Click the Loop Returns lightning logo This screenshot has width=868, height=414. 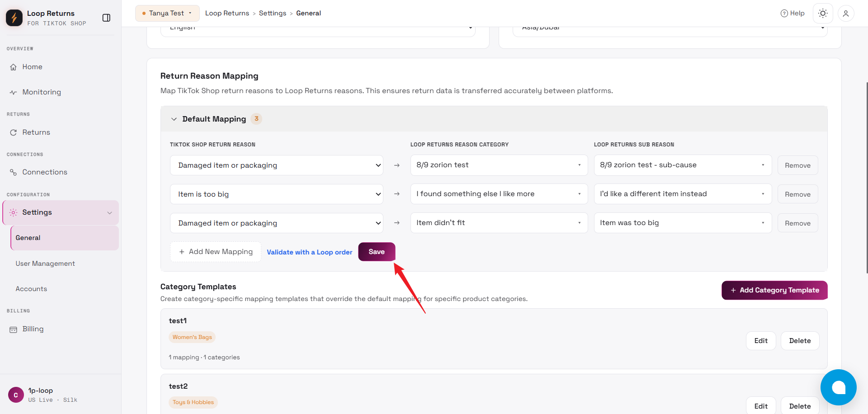14,18
